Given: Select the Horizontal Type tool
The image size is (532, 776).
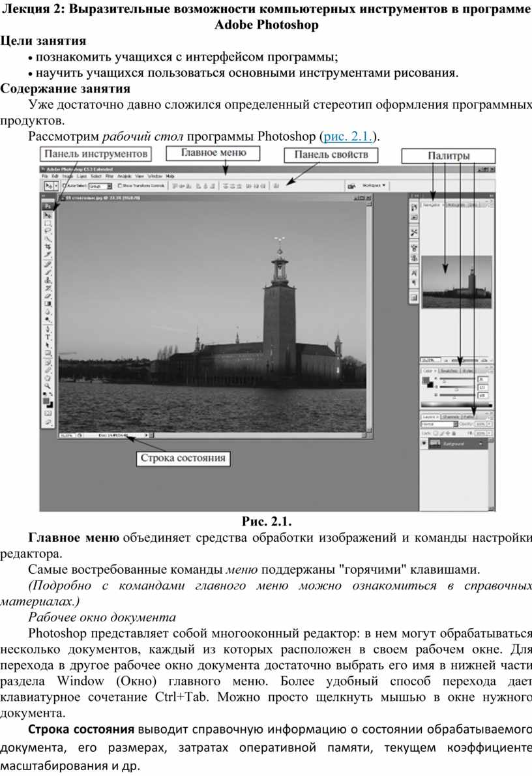Looking at the screenshot, I should coord(48,337).
